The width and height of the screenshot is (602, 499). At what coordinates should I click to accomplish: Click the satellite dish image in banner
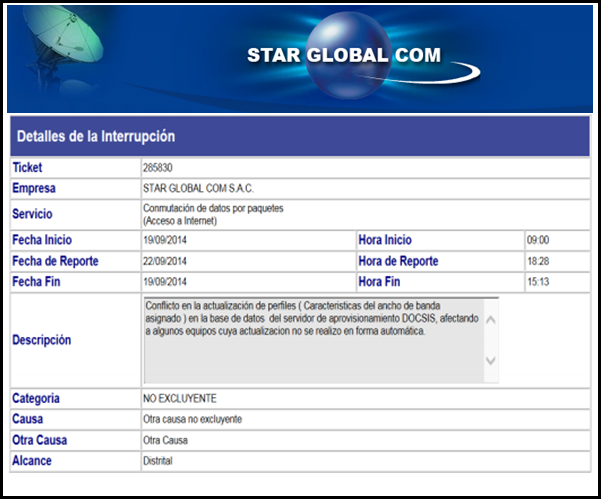62,42
